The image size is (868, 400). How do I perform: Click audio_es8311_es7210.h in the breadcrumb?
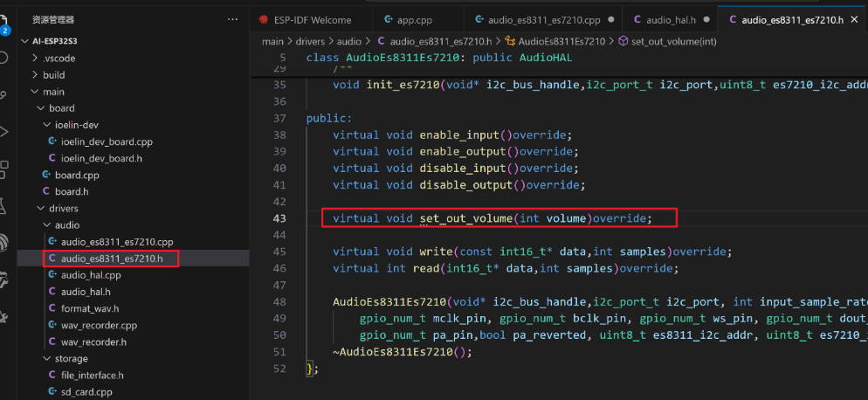[441, 41]
